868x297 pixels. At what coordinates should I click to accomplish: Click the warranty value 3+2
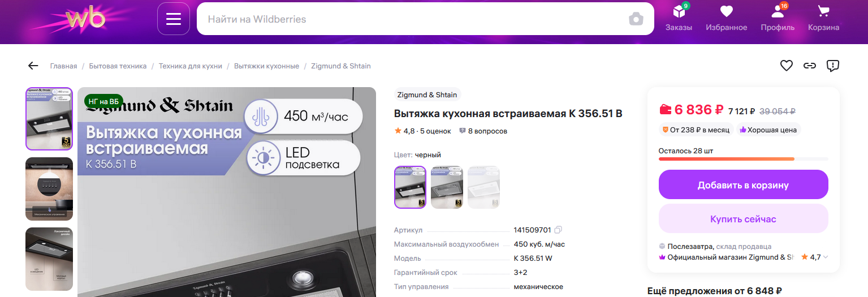pos(520,272)
